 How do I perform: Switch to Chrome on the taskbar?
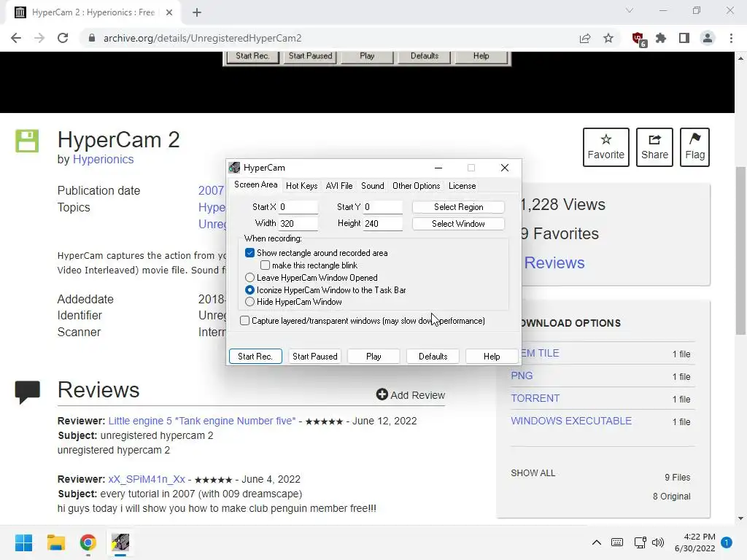88,542
